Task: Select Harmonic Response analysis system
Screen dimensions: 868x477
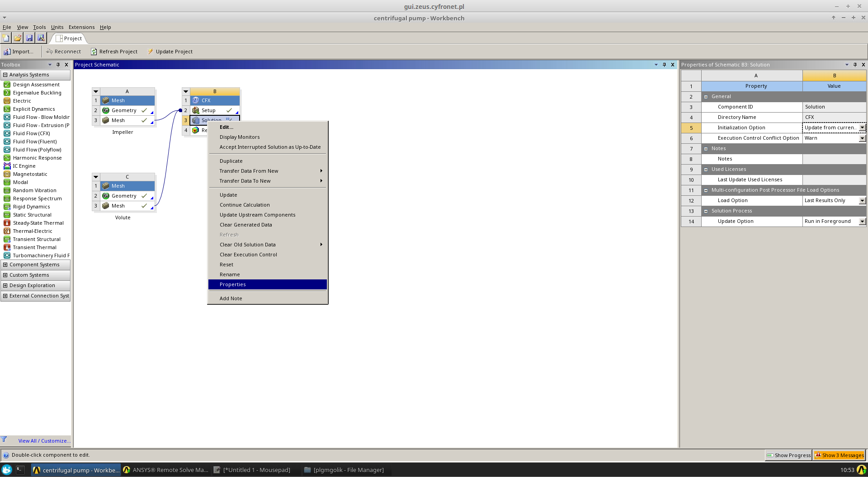Action: click(37, 158)
